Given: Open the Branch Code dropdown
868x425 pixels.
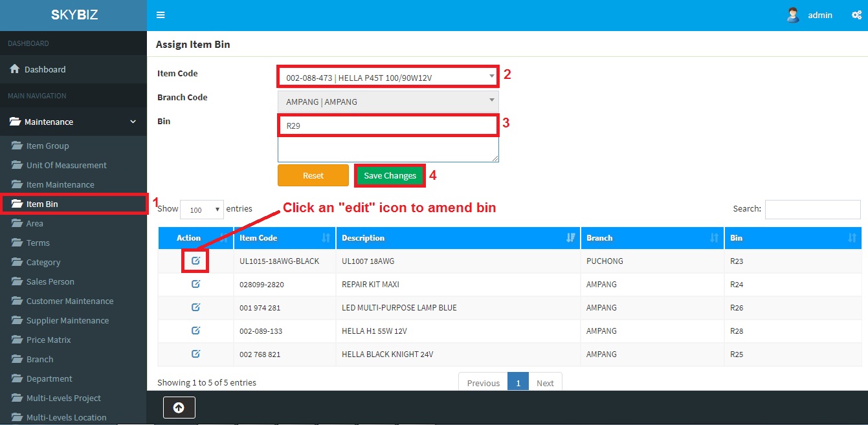Looking at the screenshot, I should (388, 101).
